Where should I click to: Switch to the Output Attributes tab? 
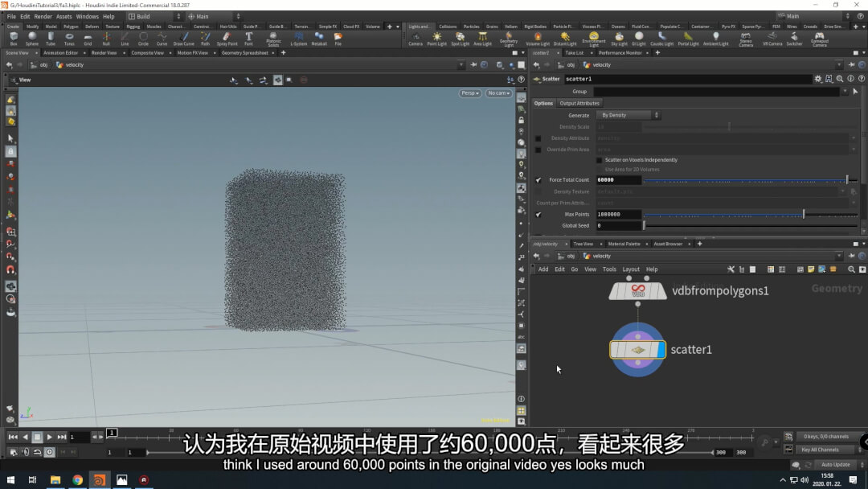(x=579, y=103)
